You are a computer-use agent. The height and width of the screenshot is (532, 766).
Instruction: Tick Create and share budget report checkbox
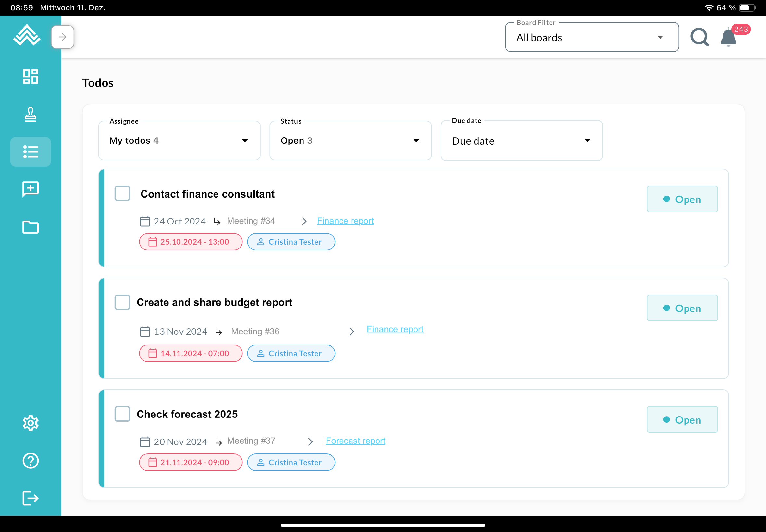[122, 302]
